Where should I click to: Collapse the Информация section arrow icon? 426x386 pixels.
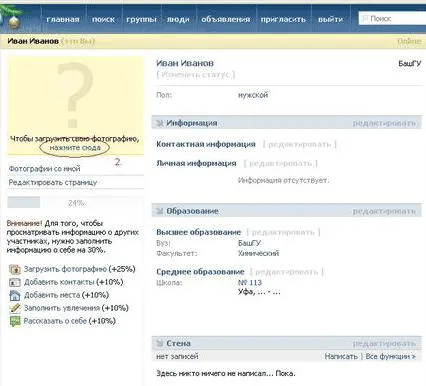160,123
